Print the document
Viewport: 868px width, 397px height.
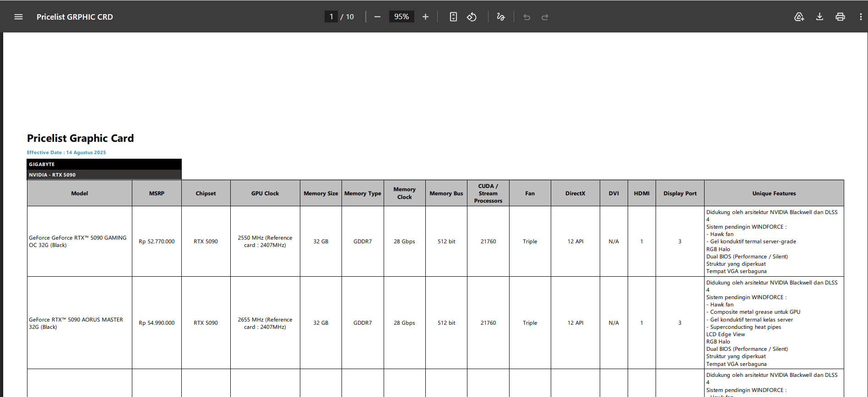click(840, 17)
